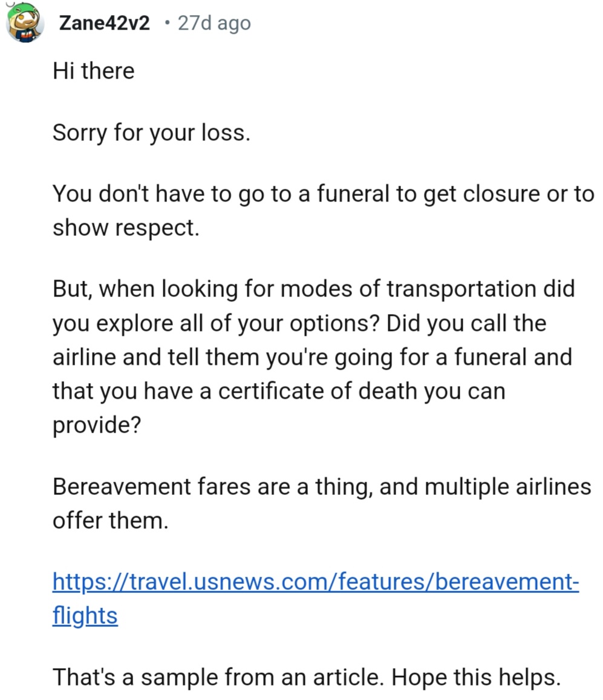Click the word "provide?"
The height and width of the screenshot is (700, 603).
(97, 425)
